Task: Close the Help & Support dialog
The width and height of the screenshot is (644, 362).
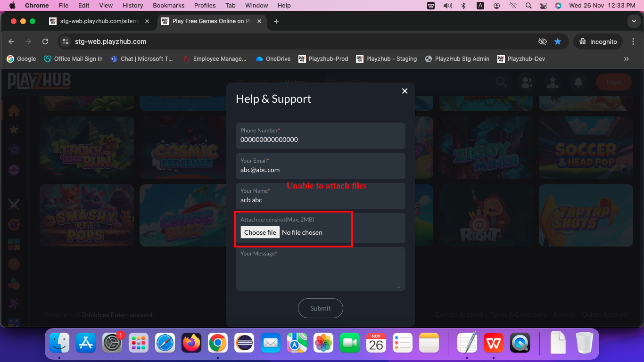Action: [x=405, y=91]
